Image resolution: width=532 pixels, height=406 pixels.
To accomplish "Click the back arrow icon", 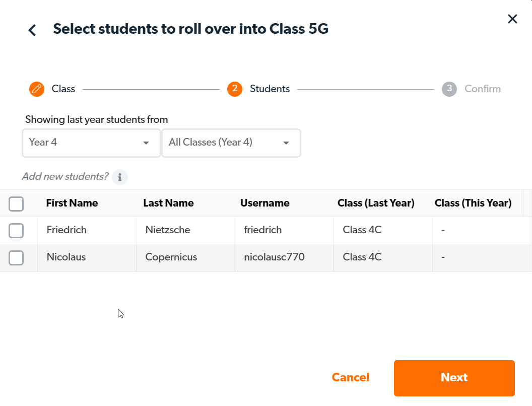I will click(x=32, y=30).
